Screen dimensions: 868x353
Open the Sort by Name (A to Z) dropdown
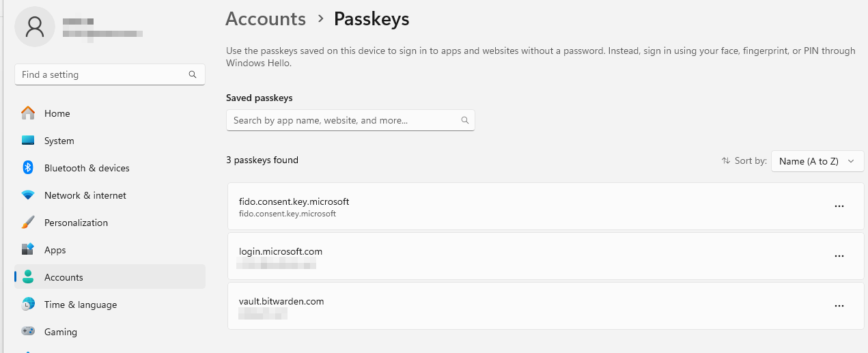817,161
